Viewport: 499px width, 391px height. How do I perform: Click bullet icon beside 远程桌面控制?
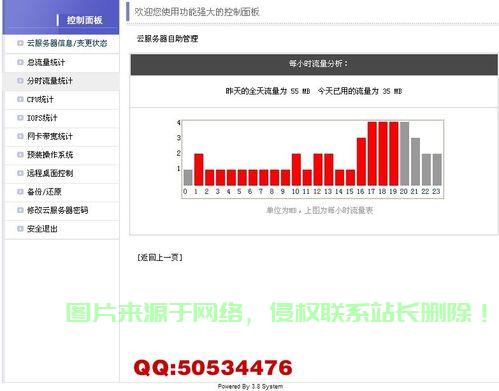pos(20,173)
